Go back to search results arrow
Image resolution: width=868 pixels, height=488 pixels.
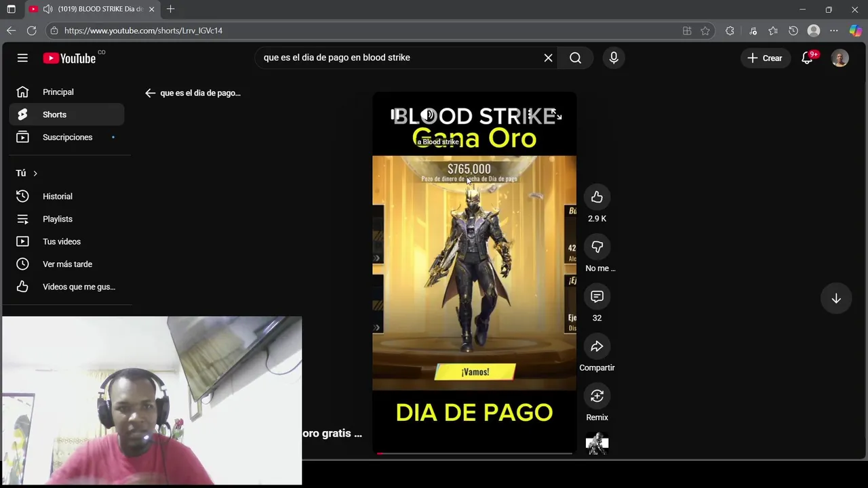[x=150, y=93]
